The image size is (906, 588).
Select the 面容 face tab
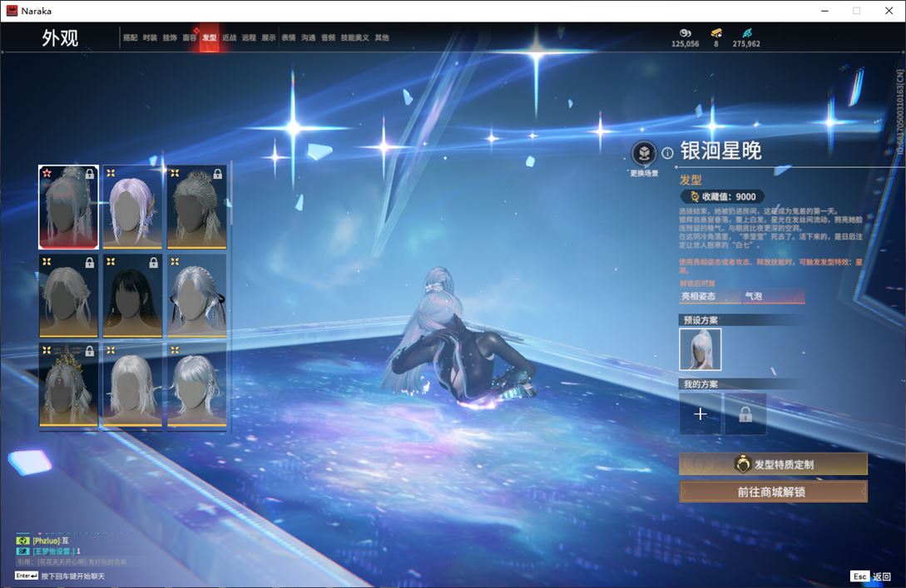tap(190, 37)
